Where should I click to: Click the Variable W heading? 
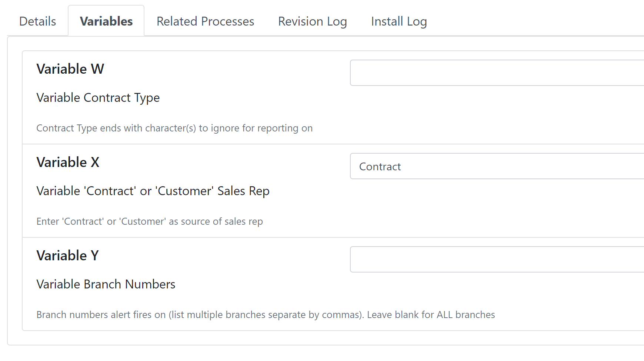pos(70,69)
